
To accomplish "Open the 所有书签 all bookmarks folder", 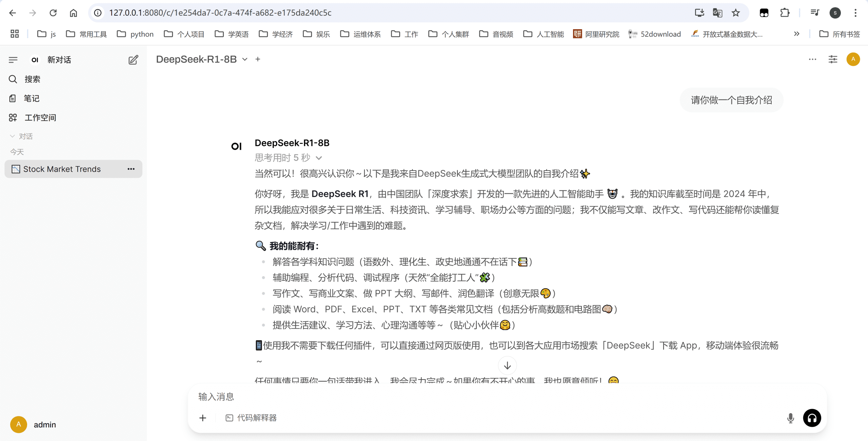I will click(840, 34).
